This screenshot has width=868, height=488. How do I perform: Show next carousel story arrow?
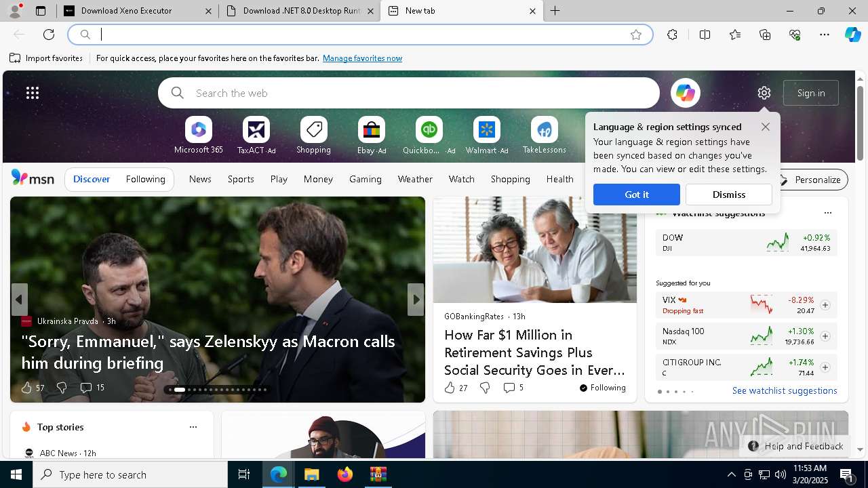(x=416, y=299)
